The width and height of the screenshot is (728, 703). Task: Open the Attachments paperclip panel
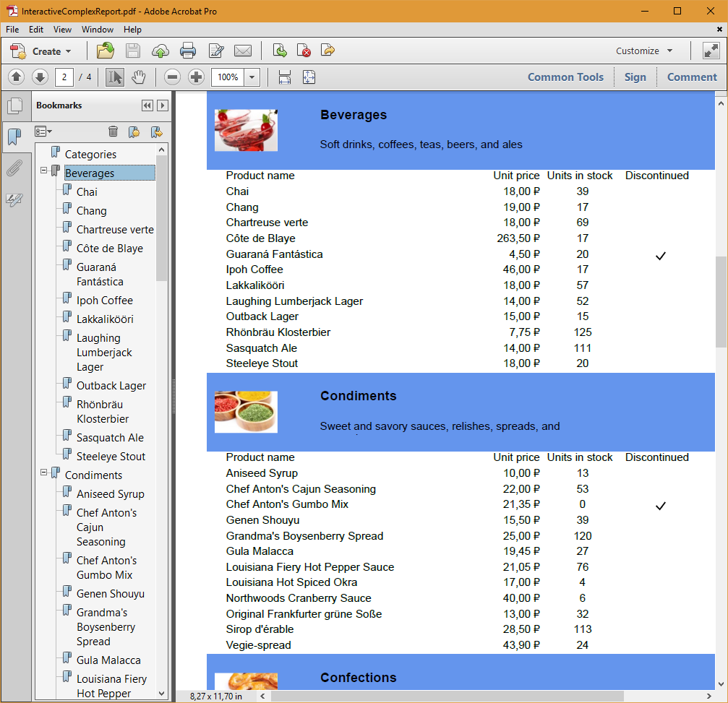coord(14,168)
